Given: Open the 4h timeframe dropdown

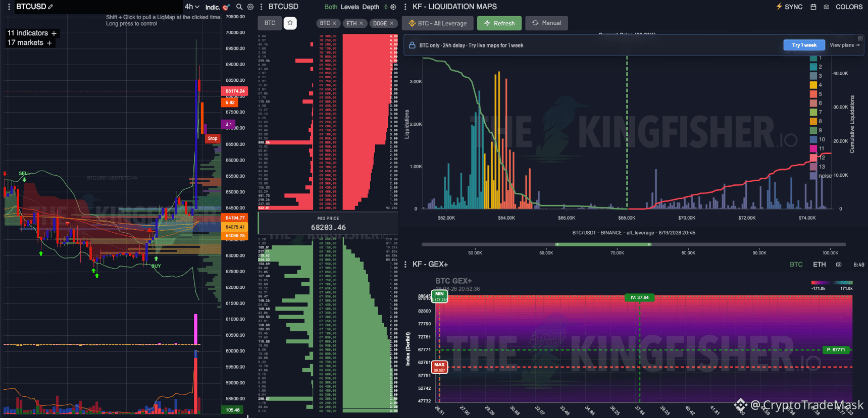Looking at the screenshot, I should tap(192, 7).
